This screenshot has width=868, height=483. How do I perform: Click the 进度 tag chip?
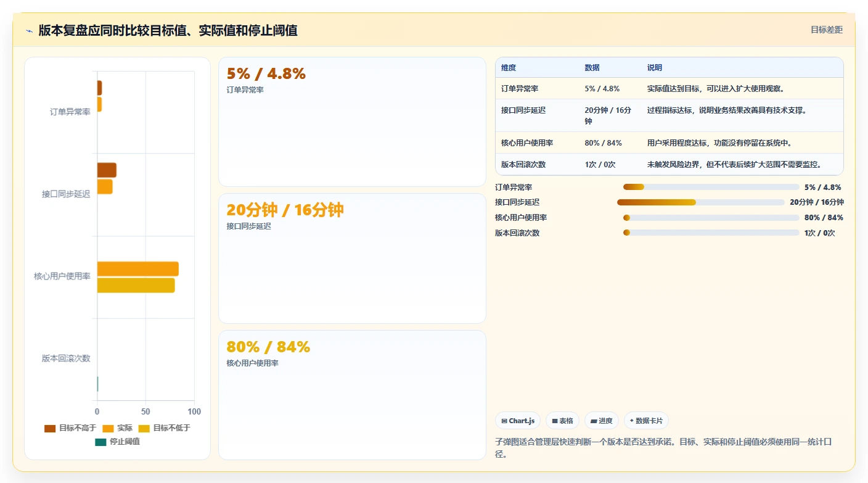[x=602, y=421]
